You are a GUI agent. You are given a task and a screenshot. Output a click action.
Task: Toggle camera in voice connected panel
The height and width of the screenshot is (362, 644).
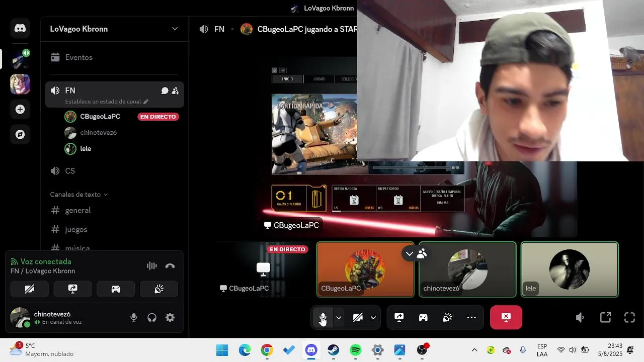pyautogui.click(x=30, y=289)
